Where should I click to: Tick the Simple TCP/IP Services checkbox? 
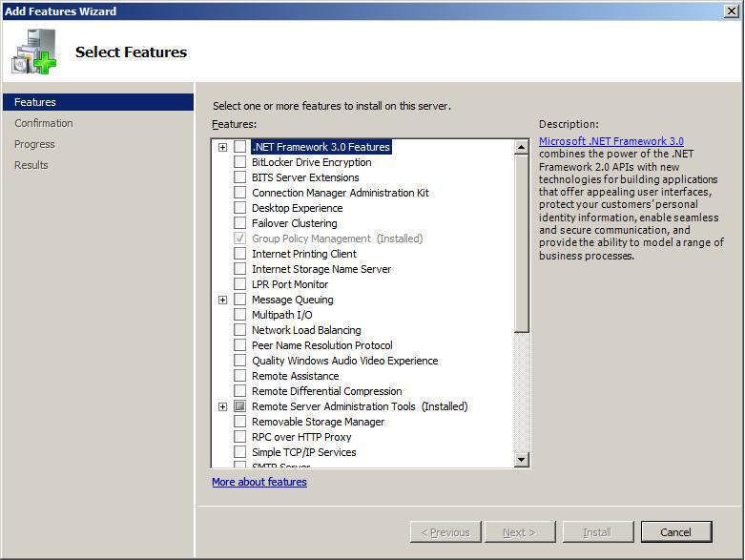[x=240, y=451]
